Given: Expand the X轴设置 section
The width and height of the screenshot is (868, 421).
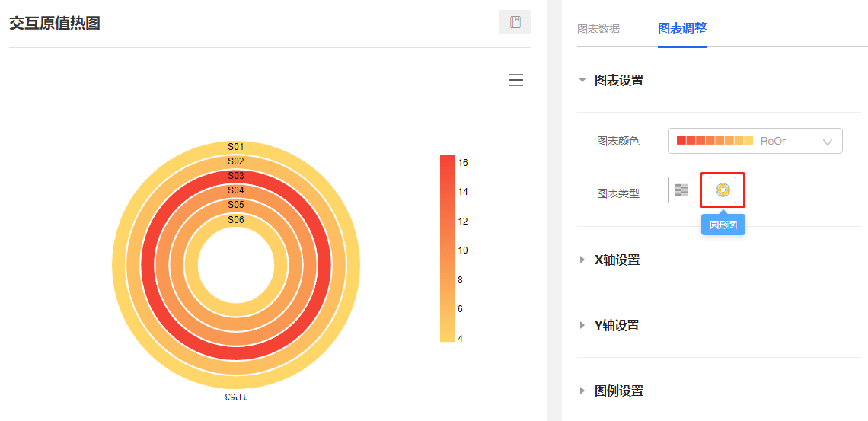Looking at the screenshot, I should pyautogui.click(x=608, y=260).
